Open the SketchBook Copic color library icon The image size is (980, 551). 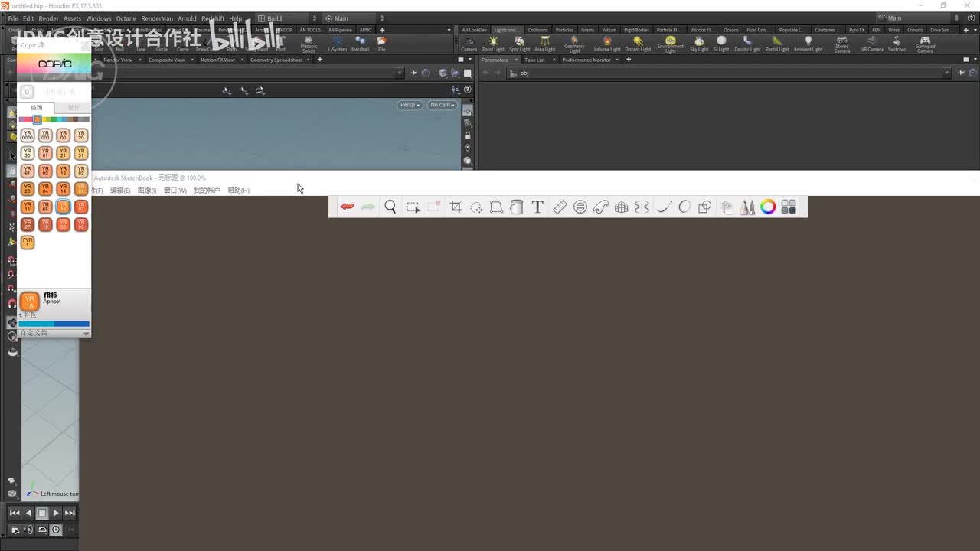click(789, 207)
